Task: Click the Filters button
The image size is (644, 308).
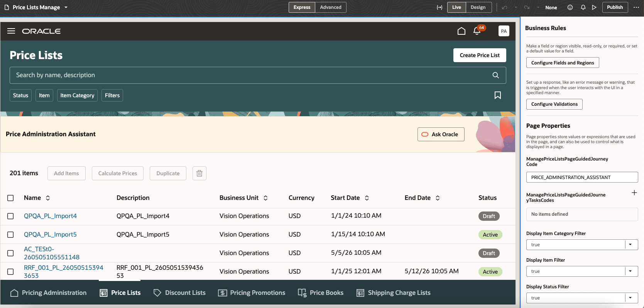Action: pos(112,95)
